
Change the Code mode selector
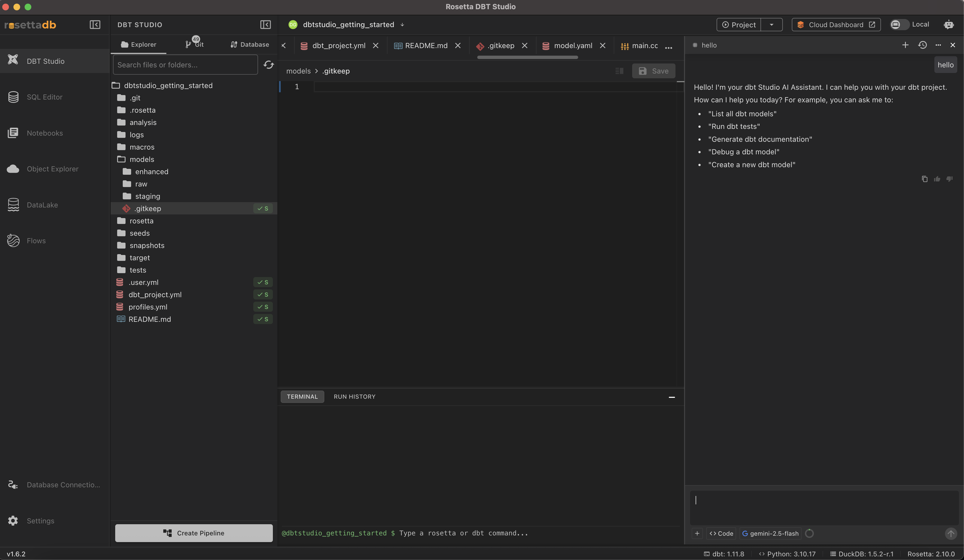coord(721,533)
